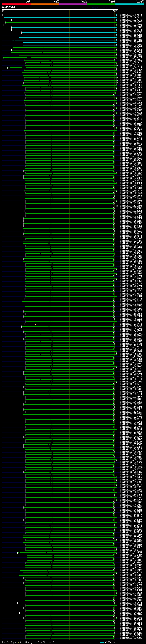Select hit label UniRef100_B4F8G4
146x644 pixels.
coord(131,52)
